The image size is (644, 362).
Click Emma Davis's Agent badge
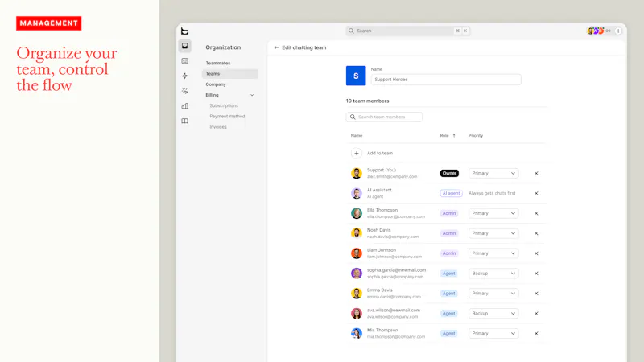[448, 294]
